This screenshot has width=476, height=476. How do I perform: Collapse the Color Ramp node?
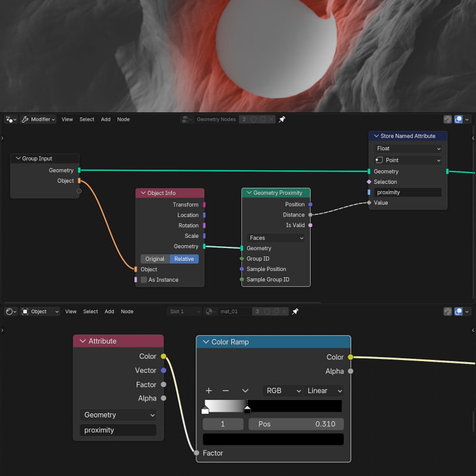[206, 342]
